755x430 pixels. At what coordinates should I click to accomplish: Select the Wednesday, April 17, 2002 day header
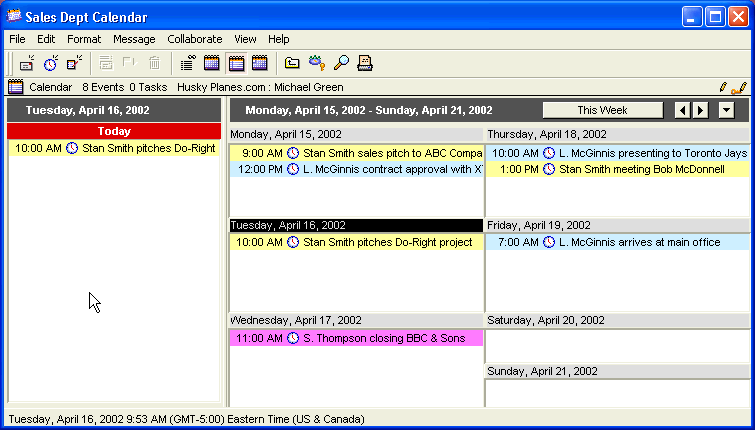tap(356, 320)
